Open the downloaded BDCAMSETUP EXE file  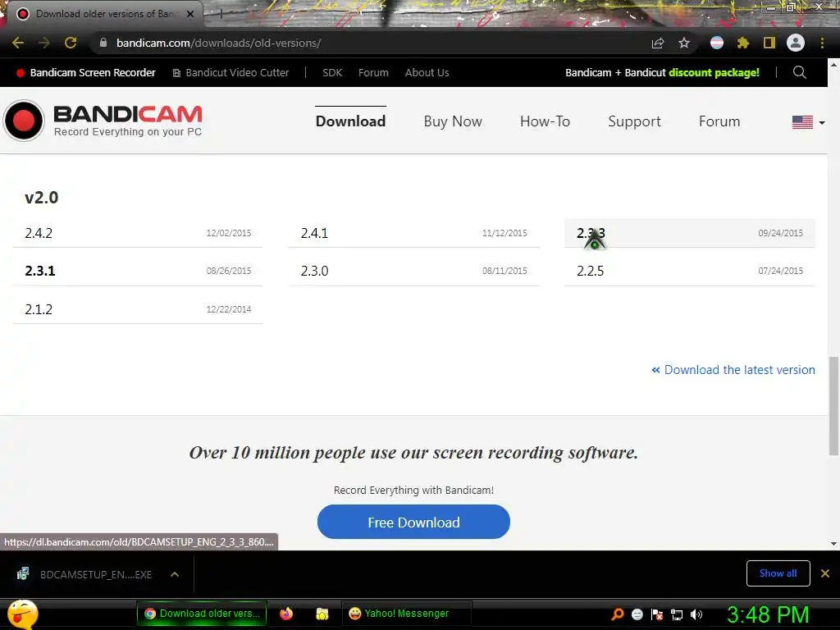[84, 574]
